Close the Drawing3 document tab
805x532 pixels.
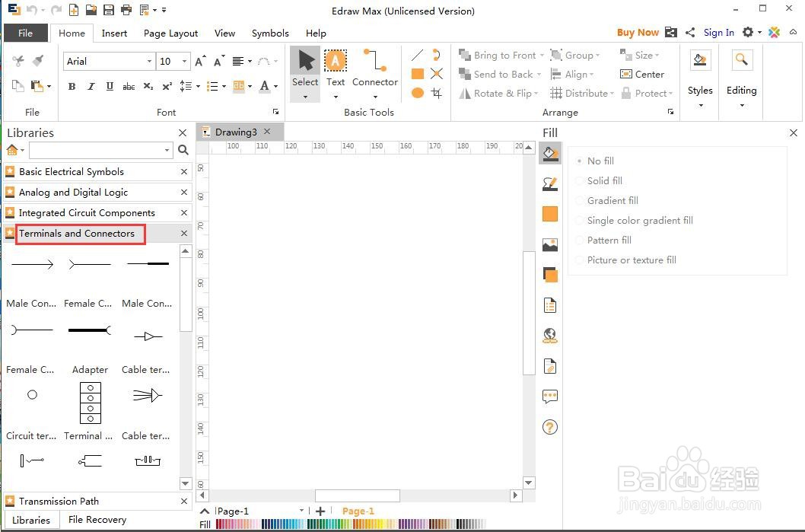coord(267,132)
